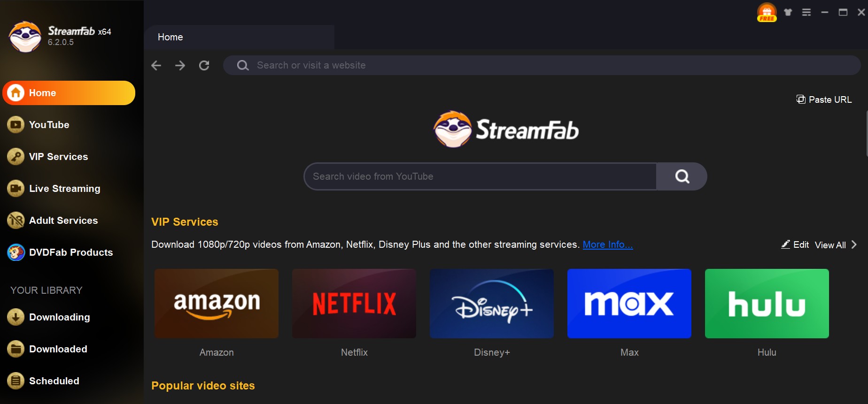
Task: Click the Downloaded folder icon
Action: click(15, 349)
